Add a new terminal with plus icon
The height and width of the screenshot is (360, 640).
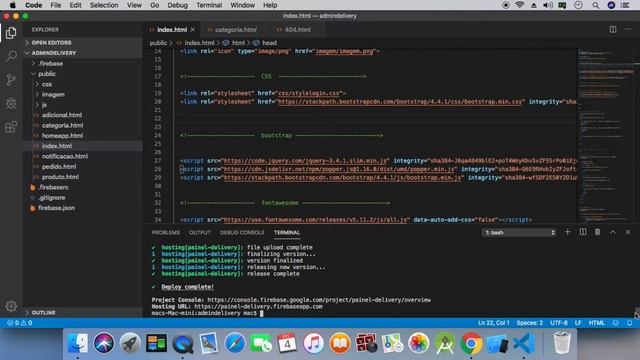pyautogui.click(x=567, y=232)
